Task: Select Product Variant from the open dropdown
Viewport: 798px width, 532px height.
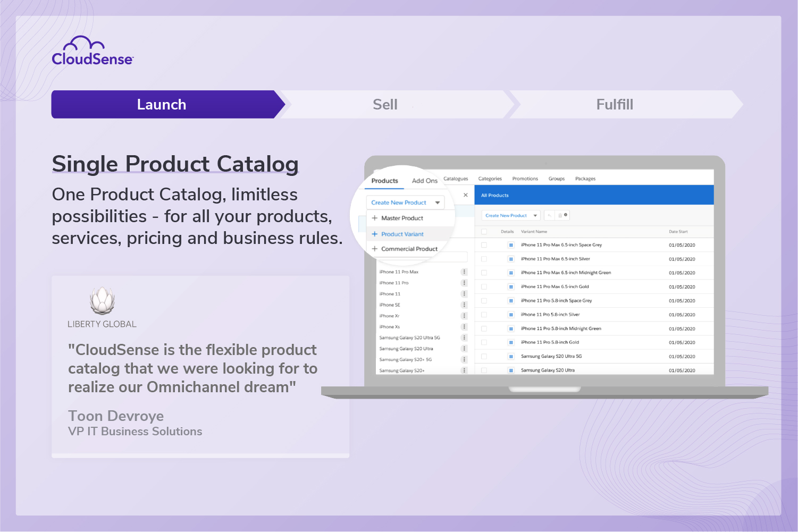Action: (x=402, y=234)
